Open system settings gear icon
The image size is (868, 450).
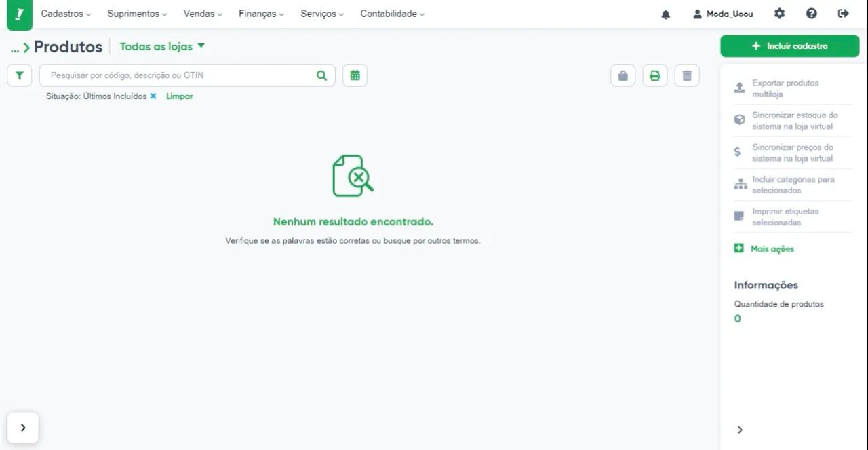click(x=779, y=14)
